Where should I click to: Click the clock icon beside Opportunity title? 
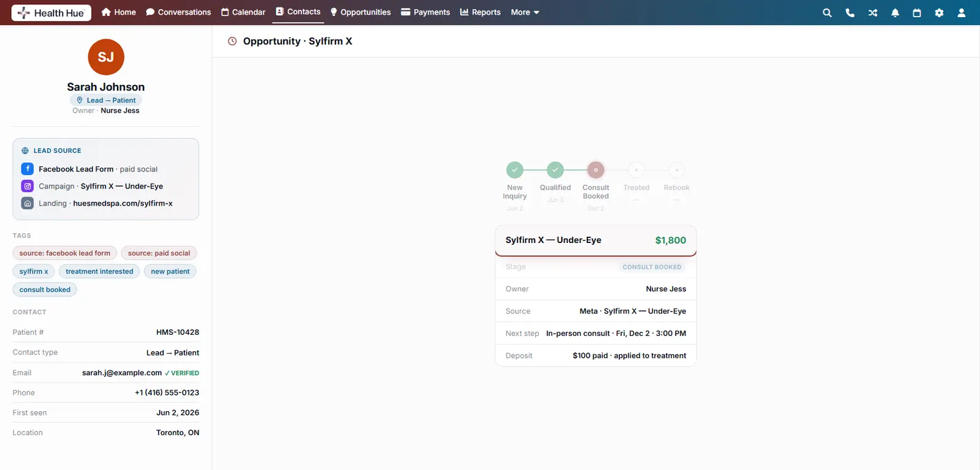pyautogui.click(x=232, y=42)
